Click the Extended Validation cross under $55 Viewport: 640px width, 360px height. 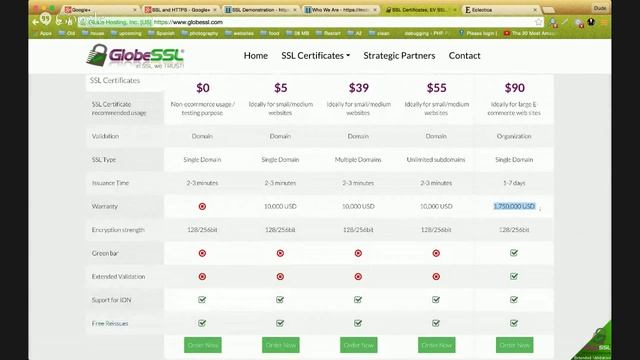[x=436, y=277]
